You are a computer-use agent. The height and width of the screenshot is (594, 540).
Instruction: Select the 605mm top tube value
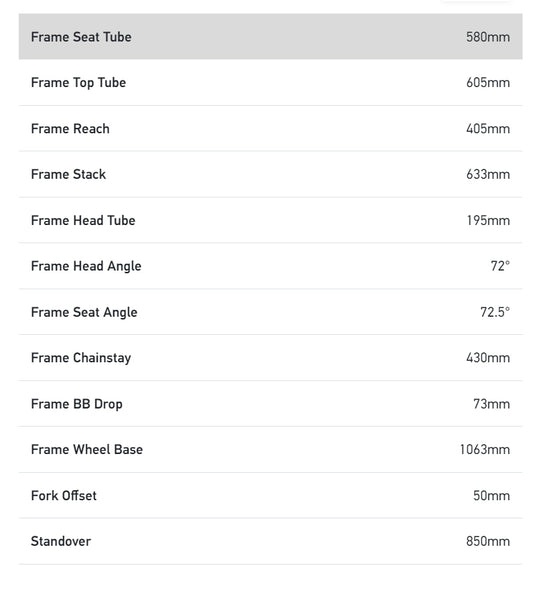[488, 83]
